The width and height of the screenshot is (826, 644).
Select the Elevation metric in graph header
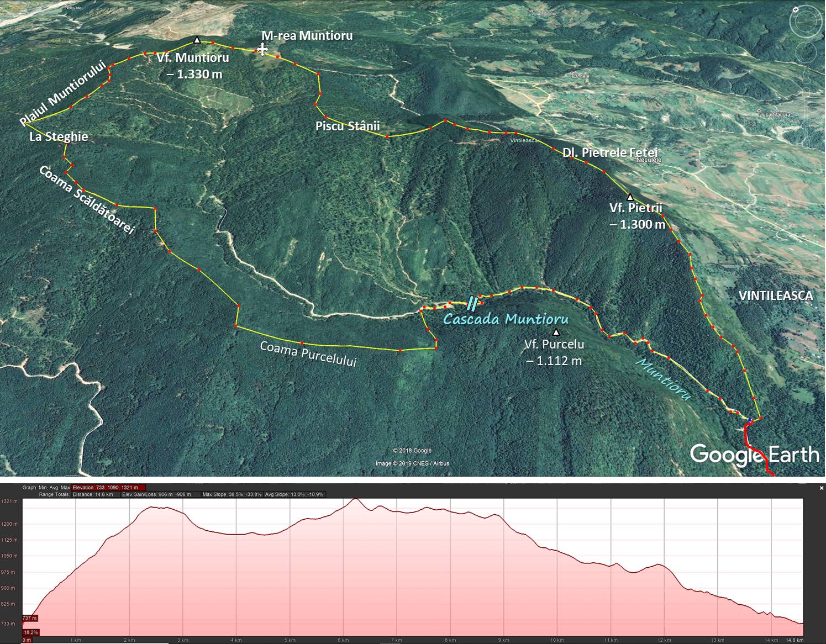point(108,488)
